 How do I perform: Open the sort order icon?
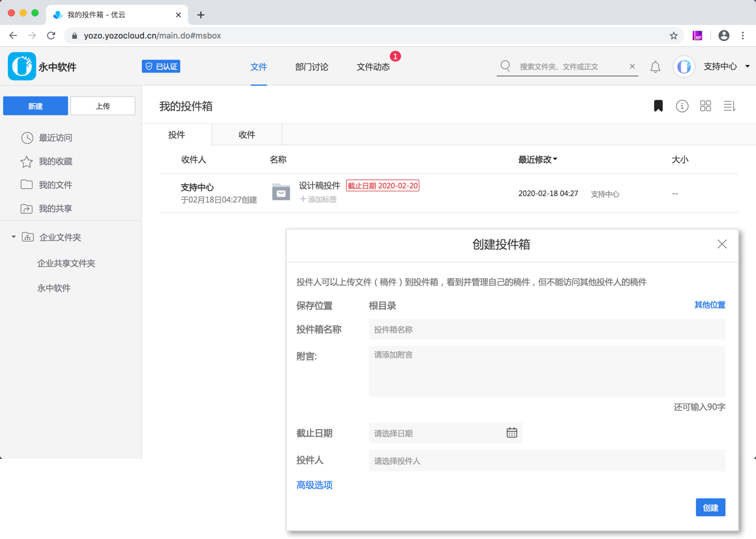tap(729, 106)
